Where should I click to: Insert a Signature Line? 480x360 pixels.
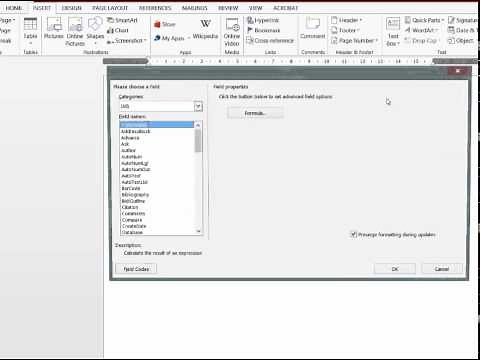pos(464,20)
